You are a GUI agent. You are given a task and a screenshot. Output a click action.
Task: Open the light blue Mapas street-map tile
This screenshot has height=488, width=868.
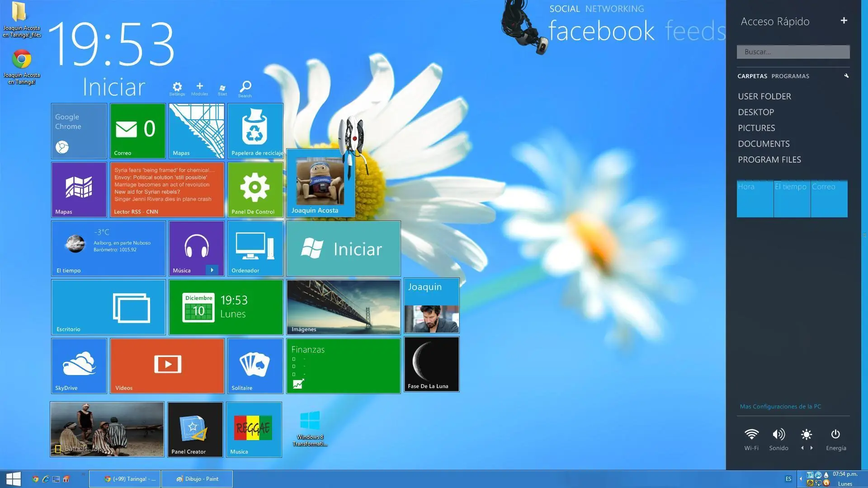pyautogui.click(x=197, y=131)
